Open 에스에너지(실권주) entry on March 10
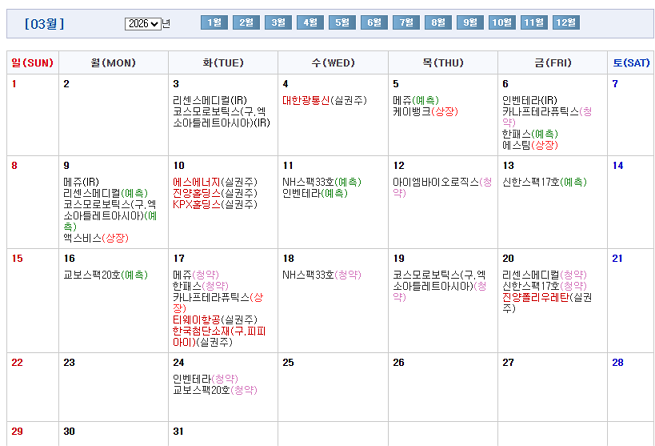 [215, 182]
